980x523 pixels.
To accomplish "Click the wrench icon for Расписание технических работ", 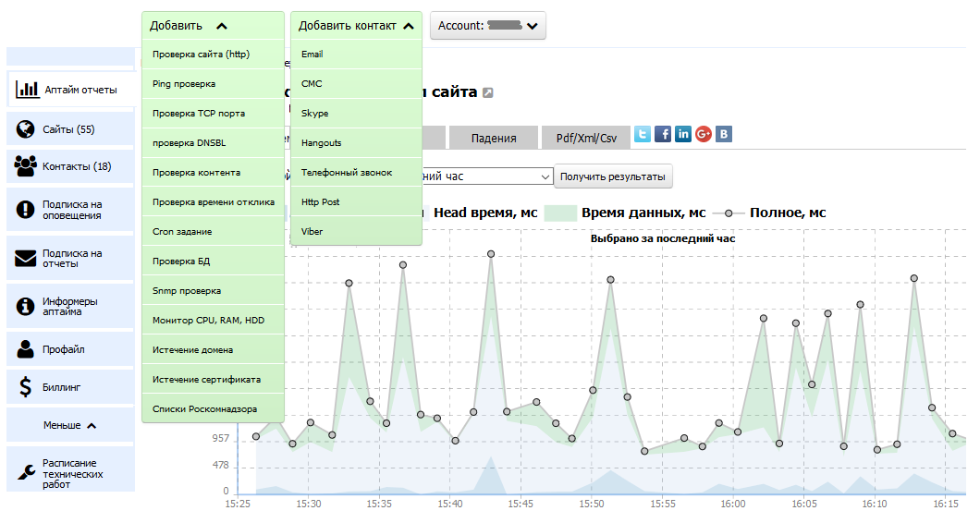I will [26, 472].
